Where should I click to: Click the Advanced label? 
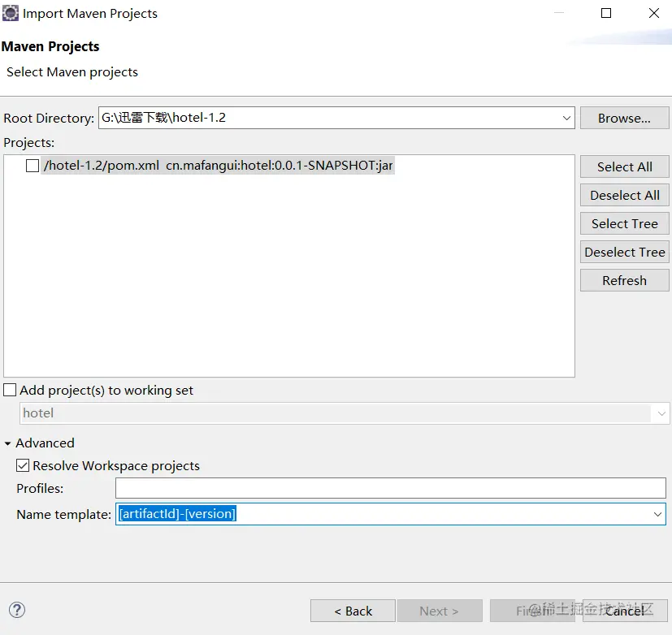[x=45, y=443]
